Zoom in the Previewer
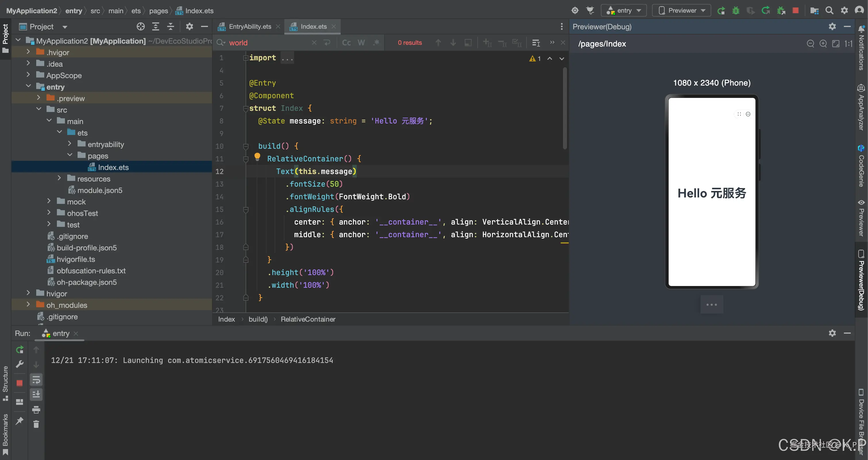The height and width of the screenshot is (460, 868). point(823,44)
